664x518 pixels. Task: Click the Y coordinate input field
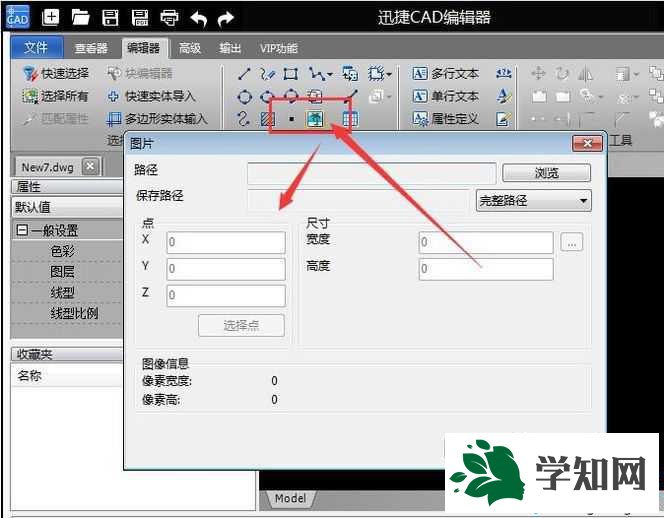point(226,269)
